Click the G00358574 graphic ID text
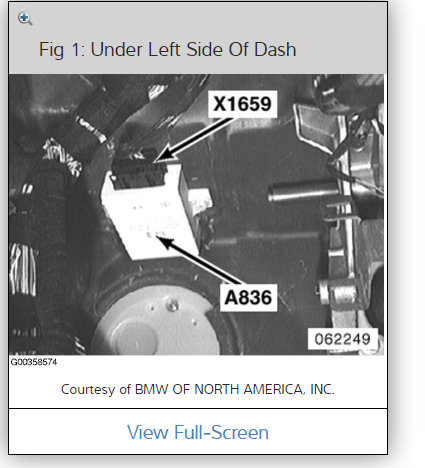This screenshot has height=468, width=425. coord(34,362)
